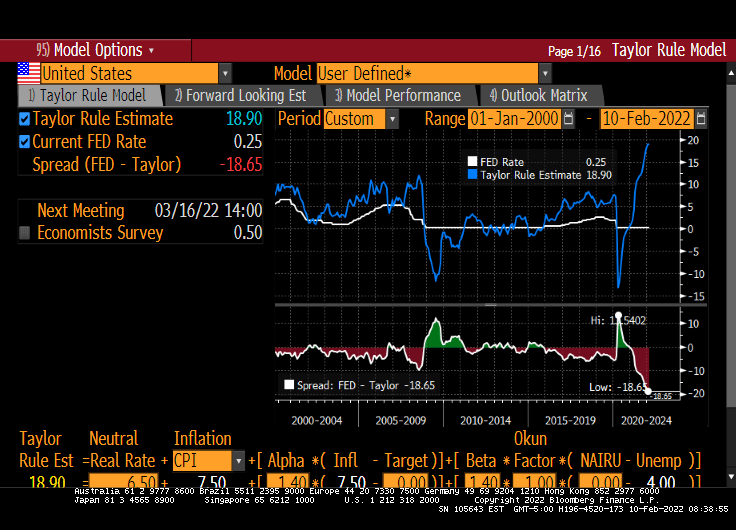Expand the United States country dropdown
The image size is (736, 530).
tap(225, 74)
